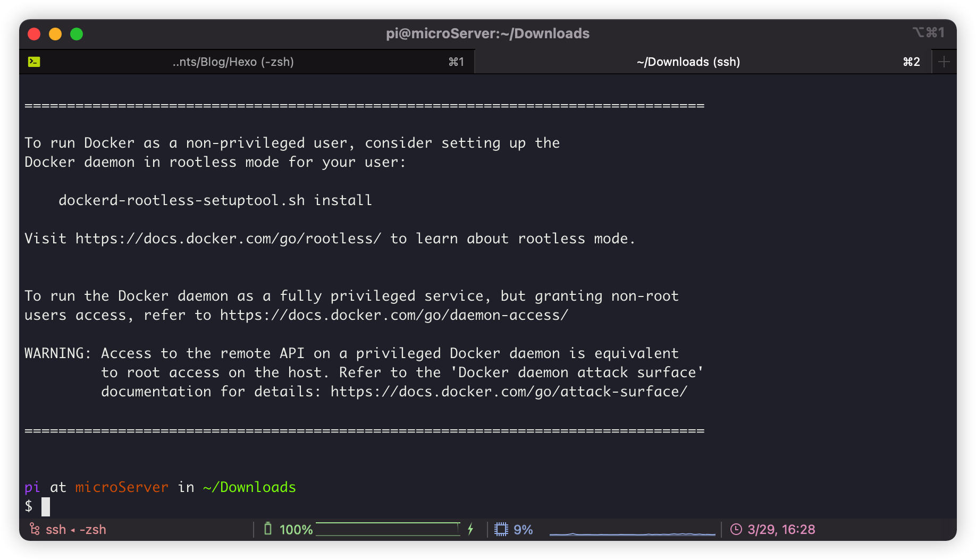The width and height of the screenshot is (976, 560).
Task: Click the terminal icon in the first tab
Action: [x=34, y=62]
